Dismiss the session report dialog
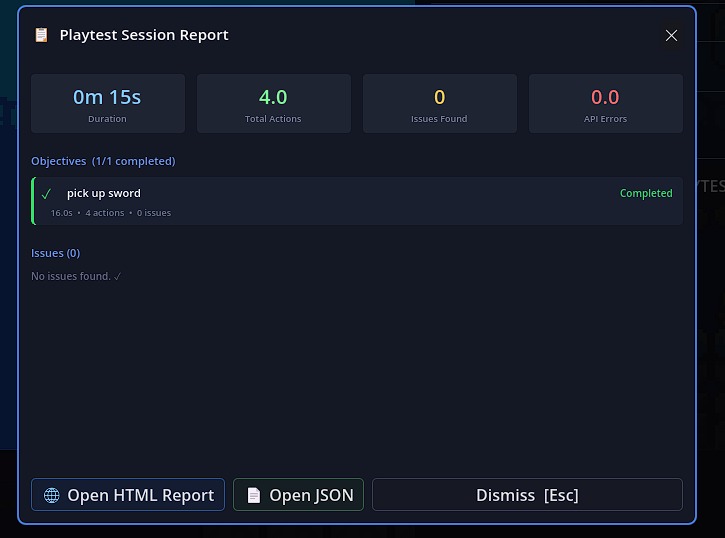 click(527, 495)
